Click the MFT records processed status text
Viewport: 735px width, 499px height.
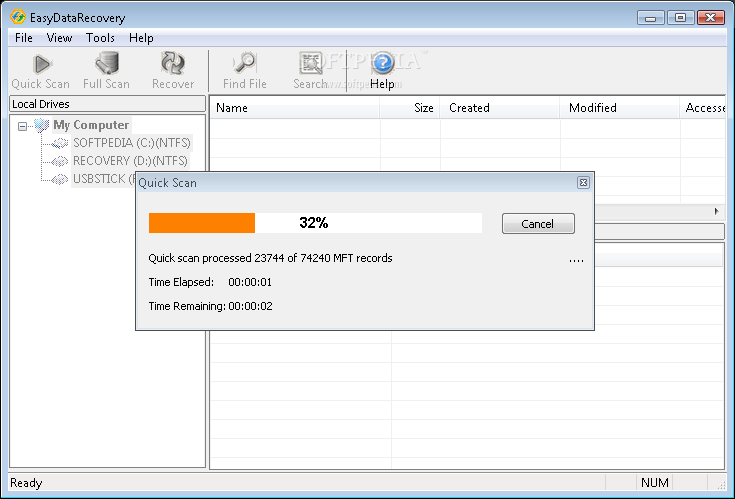pos(270,258)
